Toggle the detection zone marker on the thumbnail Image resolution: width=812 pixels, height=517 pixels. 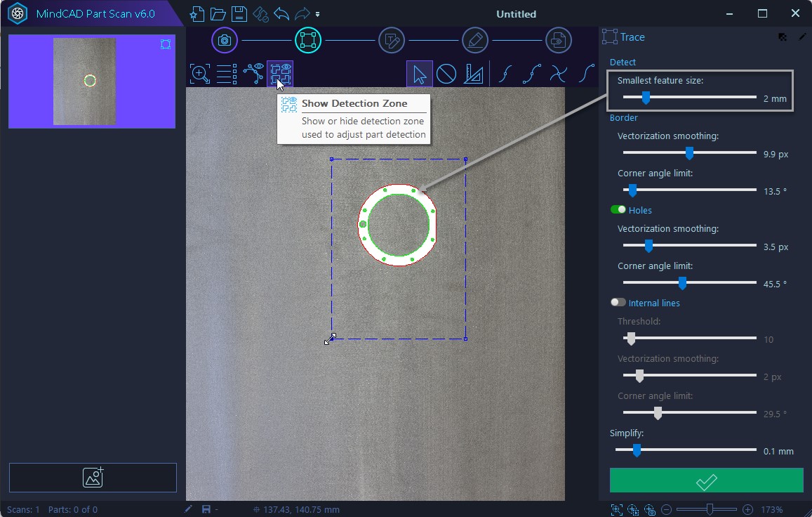coord(166,44)
